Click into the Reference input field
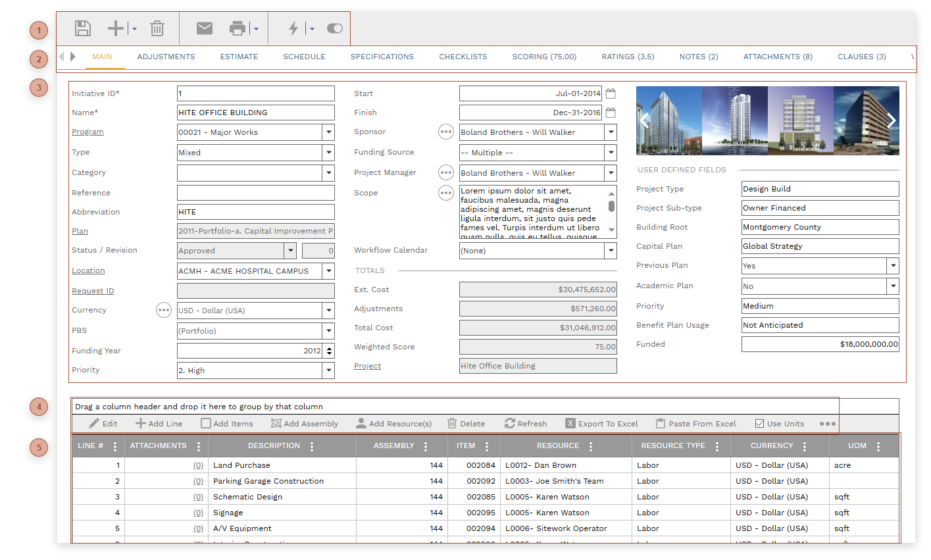Screen dimensions: 931x560 point(255,193)
